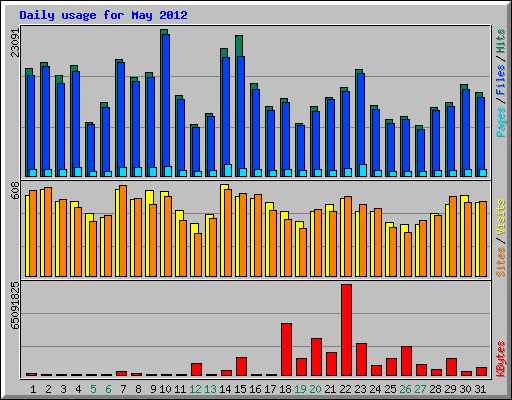Click the 65091825 axis value
This screenshot has height=400, width=512.
(x=16, y=306)
